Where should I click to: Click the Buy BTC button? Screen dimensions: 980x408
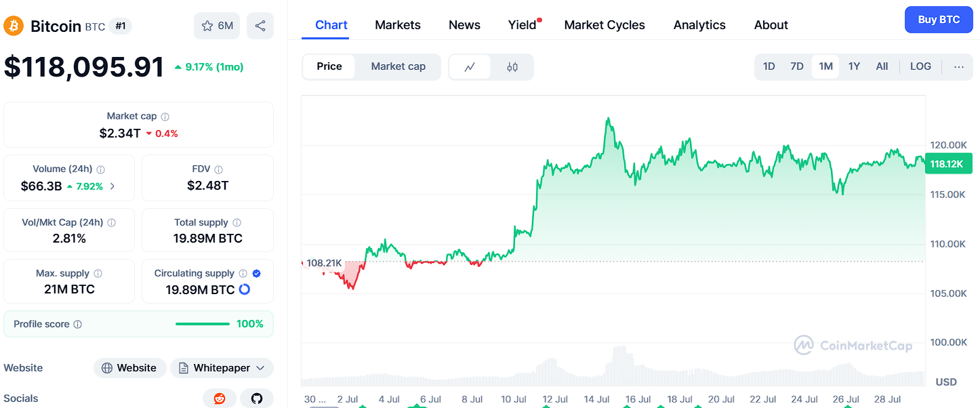(x=939, y=20)
